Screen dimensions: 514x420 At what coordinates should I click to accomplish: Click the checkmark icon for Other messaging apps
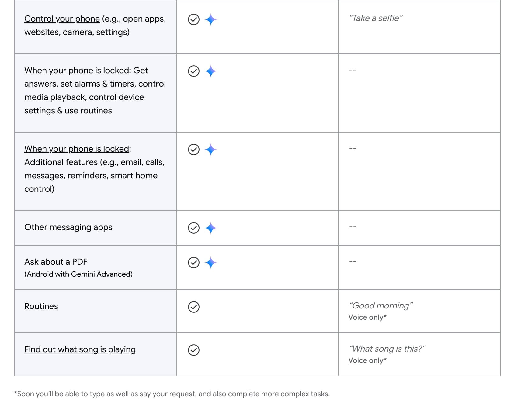coord(194,228)
